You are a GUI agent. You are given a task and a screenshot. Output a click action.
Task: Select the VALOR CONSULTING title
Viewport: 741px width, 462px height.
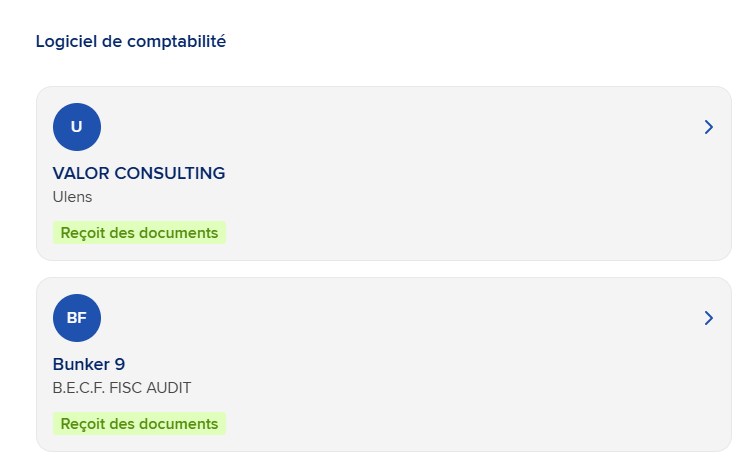tap(139, 173)
